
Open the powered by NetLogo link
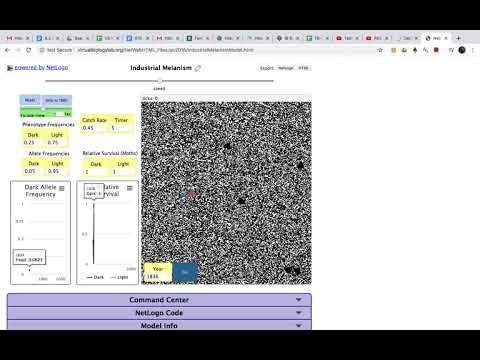[41, 67]
